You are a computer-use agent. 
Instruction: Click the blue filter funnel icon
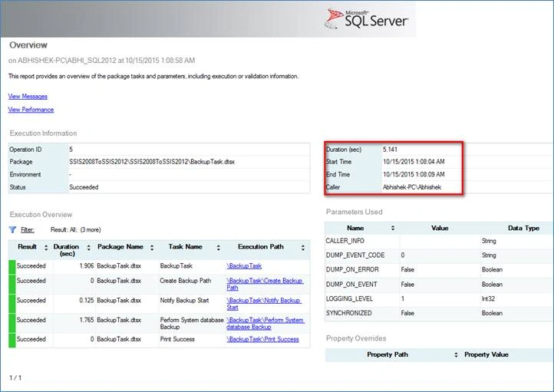12,230
